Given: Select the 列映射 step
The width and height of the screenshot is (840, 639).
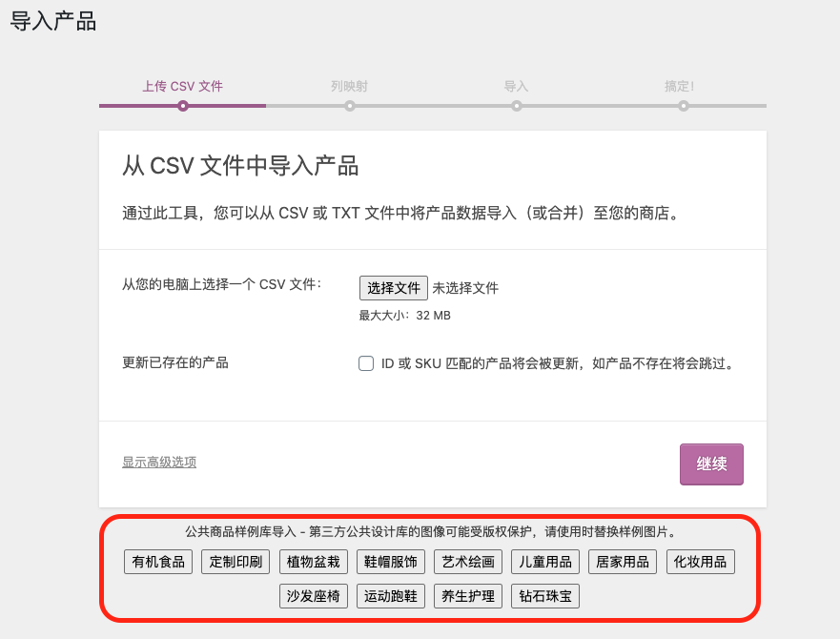Looking at the screenshot, I should [x=349, y=86].
